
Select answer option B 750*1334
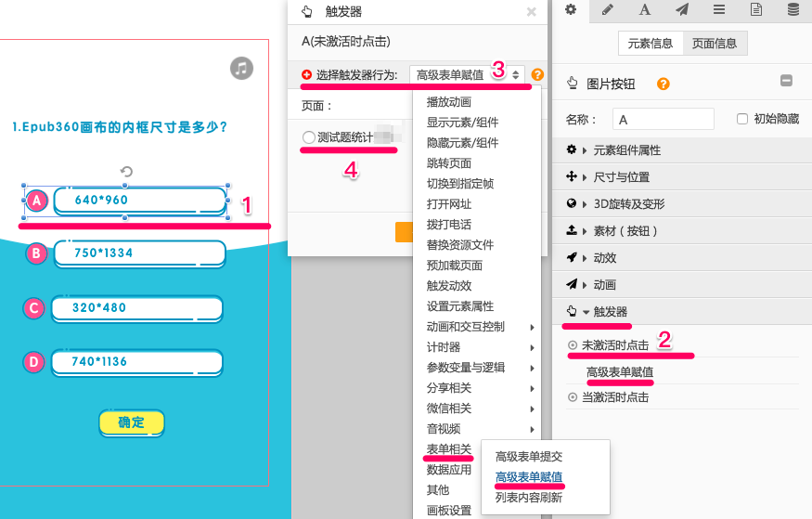click(139, 253)
